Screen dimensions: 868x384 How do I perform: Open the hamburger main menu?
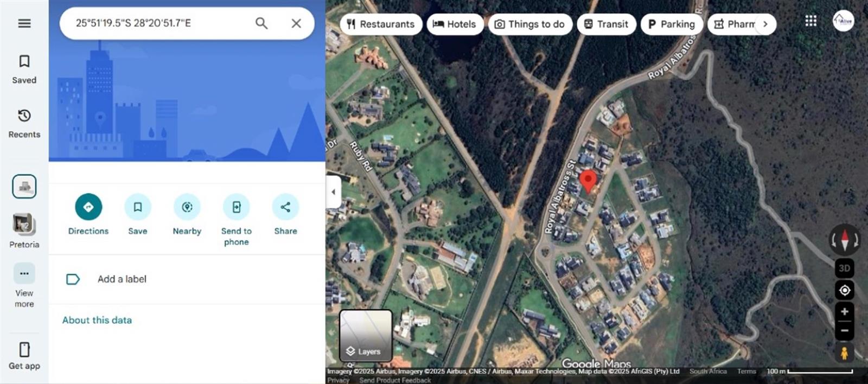[x=24, y=23]
